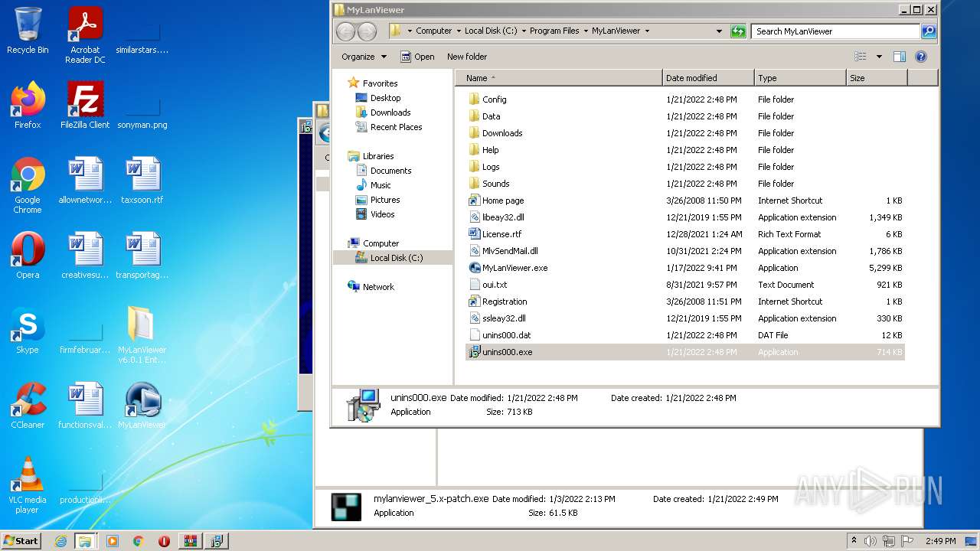This screenshot has width=980, height=551.
Task: Open Recent Places in navigation pane
Action: click(x=389, y=127)
